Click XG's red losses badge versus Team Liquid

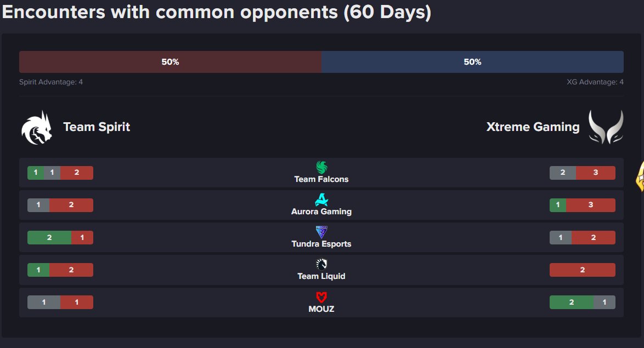pyautogui.click(x=582, y=270)
